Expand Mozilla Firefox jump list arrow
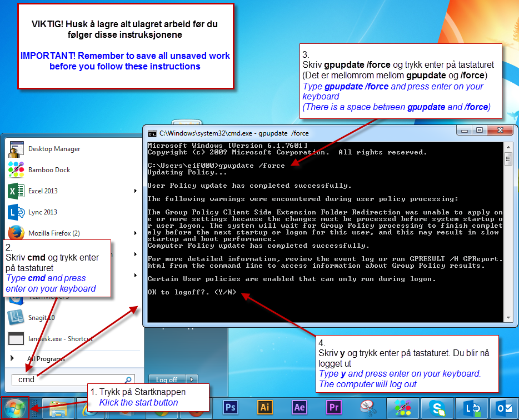Viewport: 519px width, 420px height. pos(136,233)
